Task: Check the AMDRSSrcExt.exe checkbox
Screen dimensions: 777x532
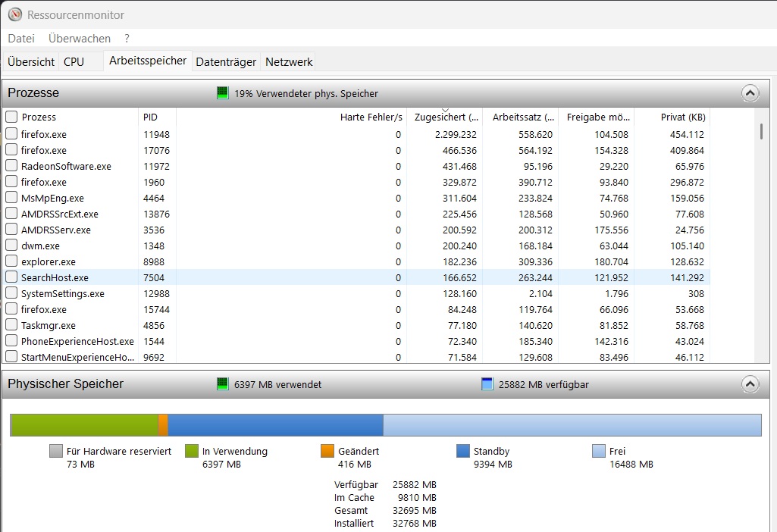Action: (11, 214)
